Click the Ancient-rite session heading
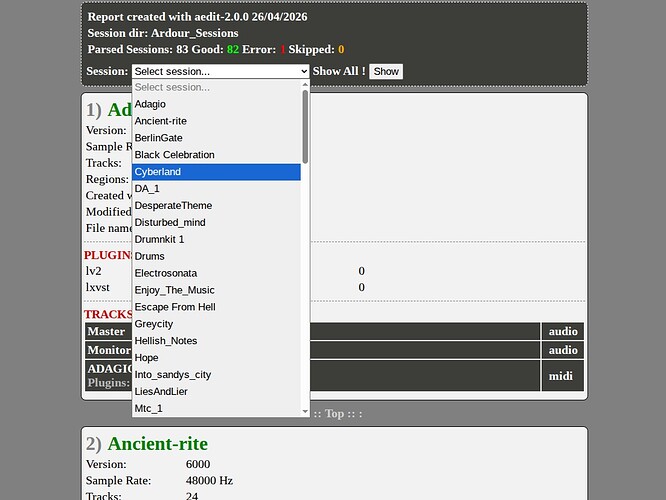666x500 pixels. tap(158, 444)
